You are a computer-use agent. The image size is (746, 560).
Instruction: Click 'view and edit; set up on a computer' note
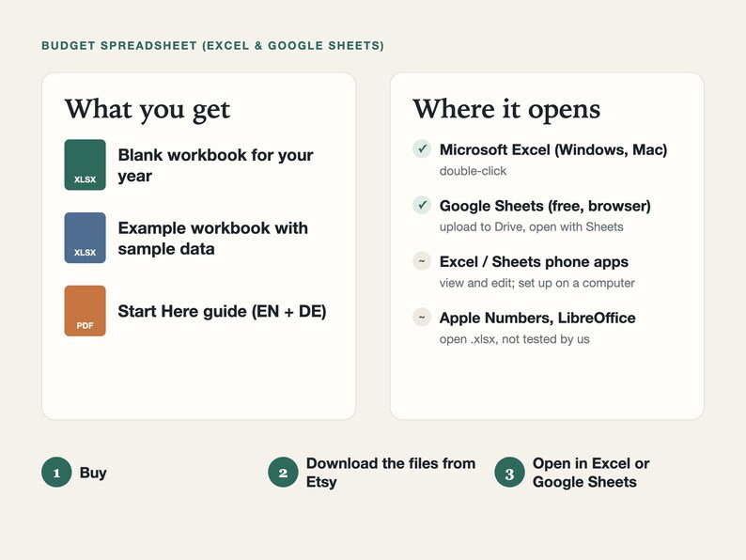click(x=537, y=283)
